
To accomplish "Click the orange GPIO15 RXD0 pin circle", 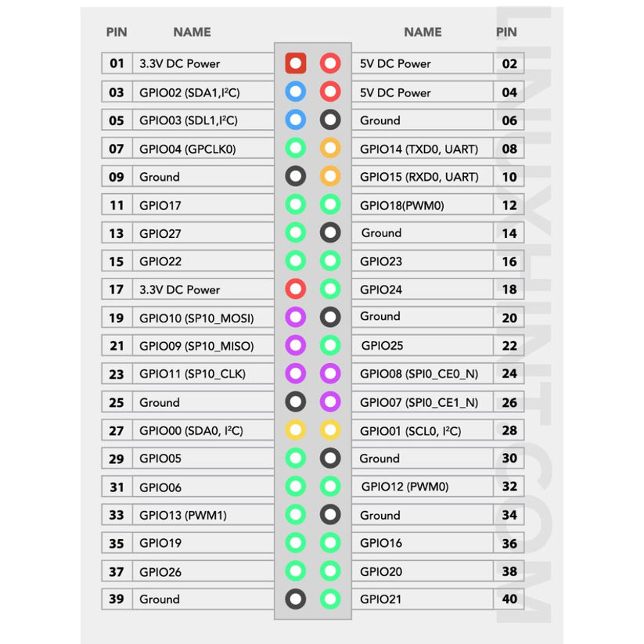I will point(330,176).
